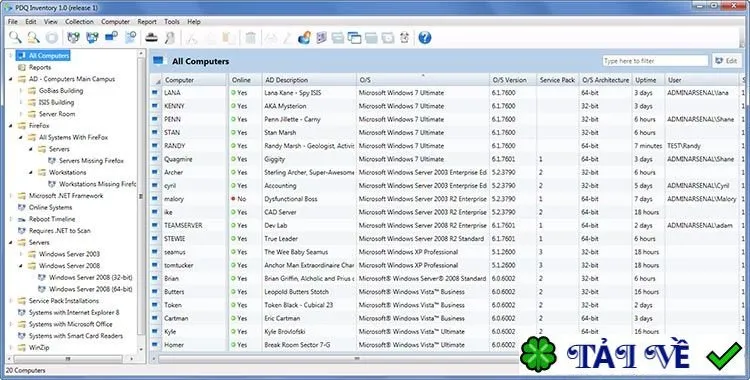Click the blue Help question mark icon
The height and width of the screenshot is (380, 750).
pos(425,37)
